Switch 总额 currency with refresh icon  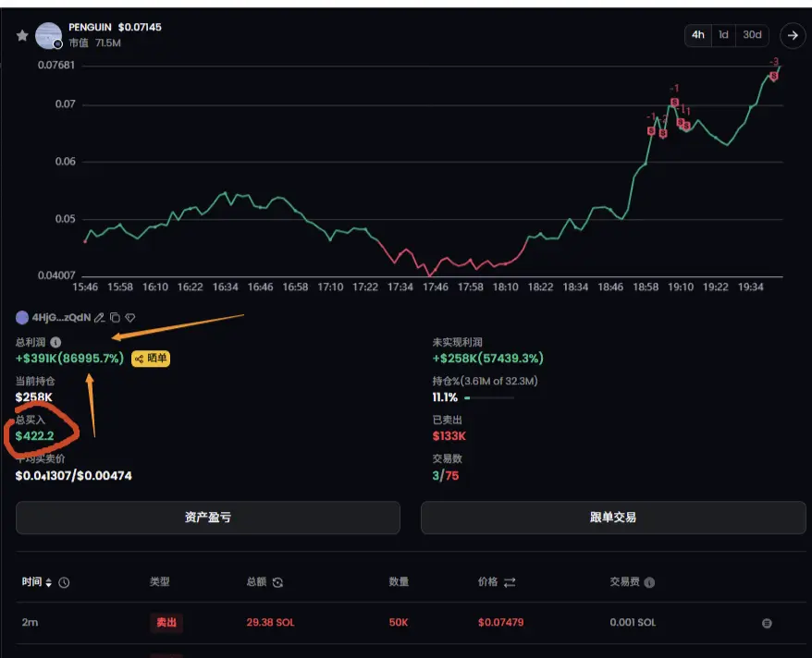click(x=277, y=582)
